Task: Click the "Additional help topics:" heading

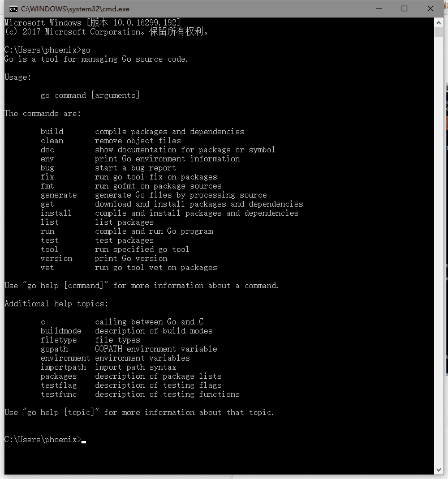Action: pos(56,303)
